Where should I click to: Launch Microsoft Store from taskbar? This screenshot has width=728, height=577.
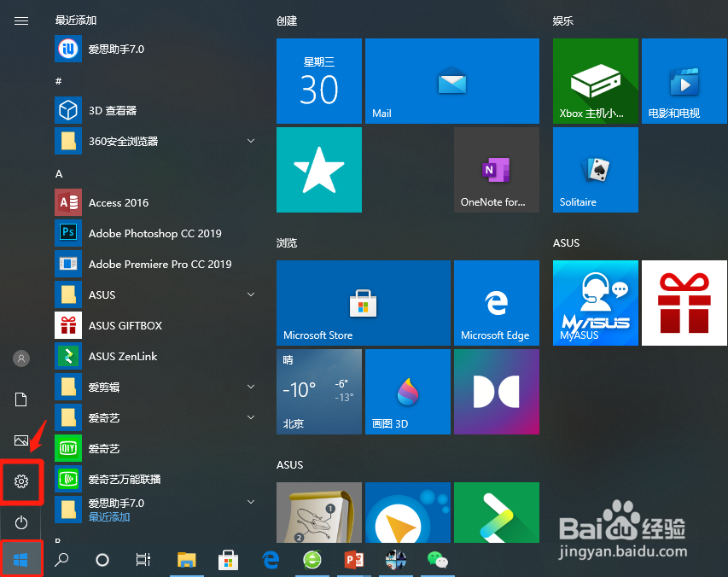pyautogui.click(x=229, y=560)
